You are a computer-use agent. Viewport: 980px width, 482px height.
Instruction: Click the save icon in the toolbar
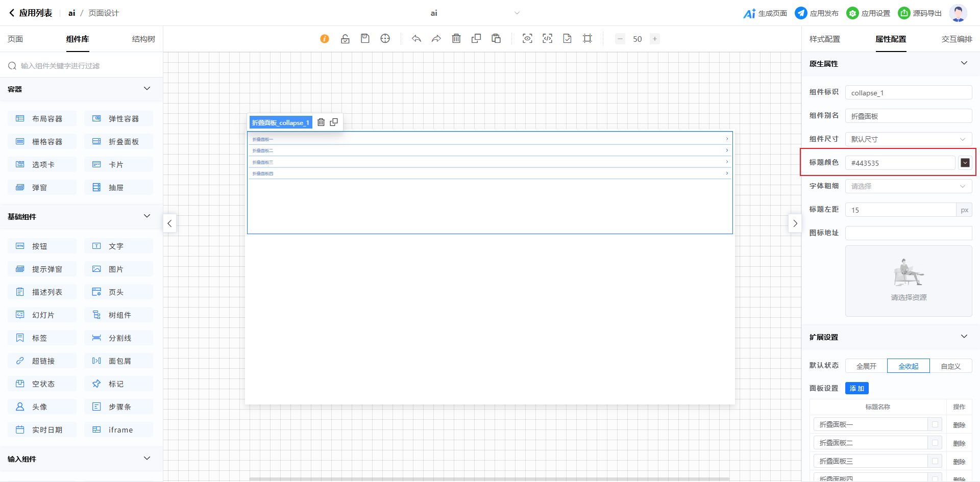pos(365,39)
